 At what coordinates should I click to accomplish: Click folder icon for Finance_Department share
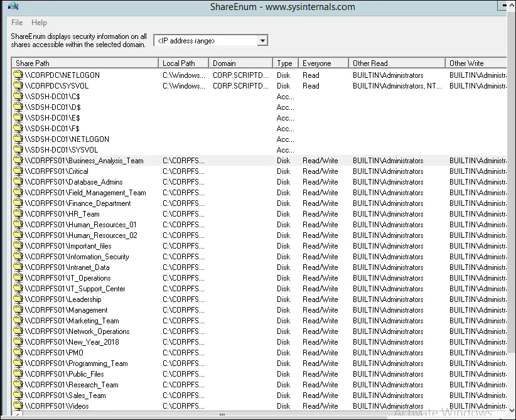[x=18, y=203]
